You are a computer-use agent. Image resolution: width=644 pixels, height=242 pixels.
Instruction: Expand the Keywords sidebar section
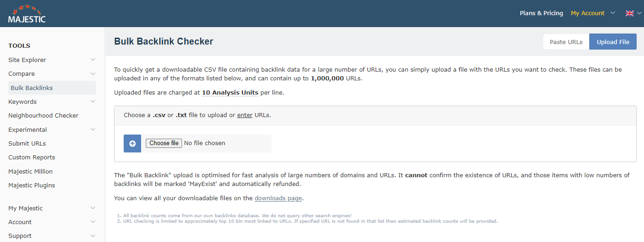(52, 101)
